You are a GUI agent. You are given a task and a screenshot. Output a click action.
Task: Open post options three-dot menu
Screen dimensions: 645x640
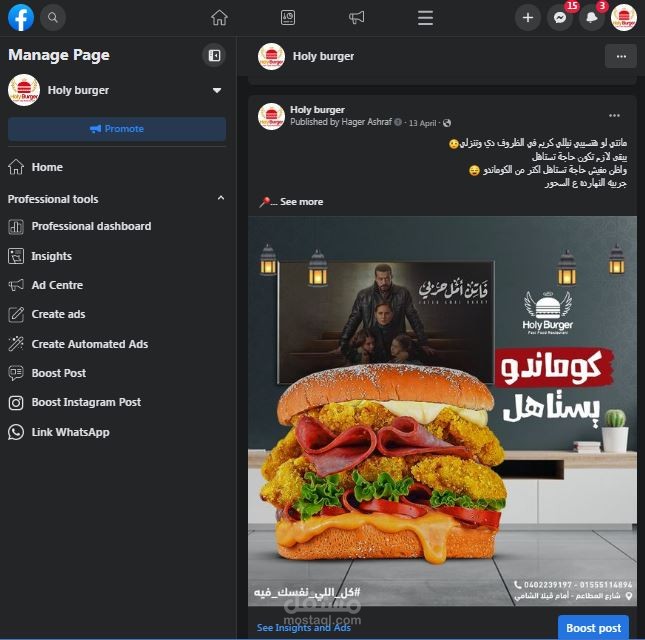tap(614, 116)
